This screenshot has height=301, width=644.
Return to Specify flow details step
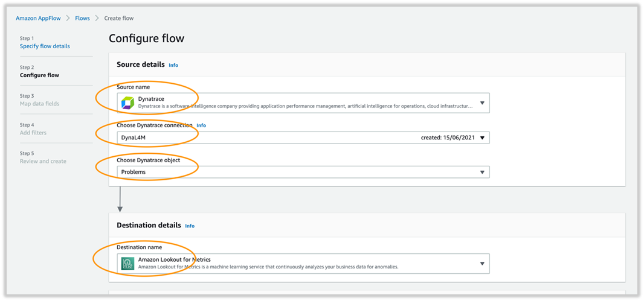click(x=45, y=46)
